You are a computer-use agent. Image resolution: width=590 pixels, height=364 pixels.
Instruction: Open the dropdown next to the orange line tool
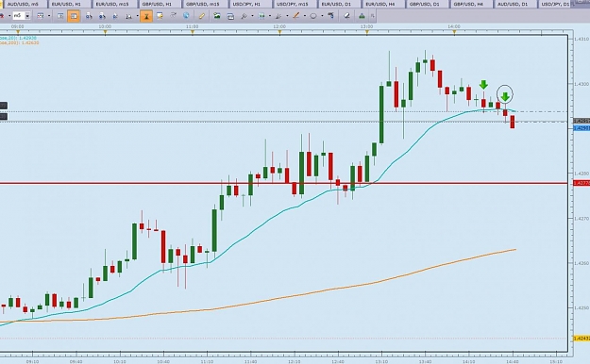304,16
